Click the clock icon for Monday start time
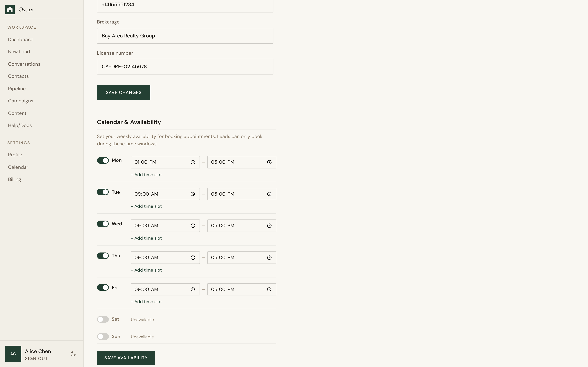588x367 pixels. click(193, 162)
